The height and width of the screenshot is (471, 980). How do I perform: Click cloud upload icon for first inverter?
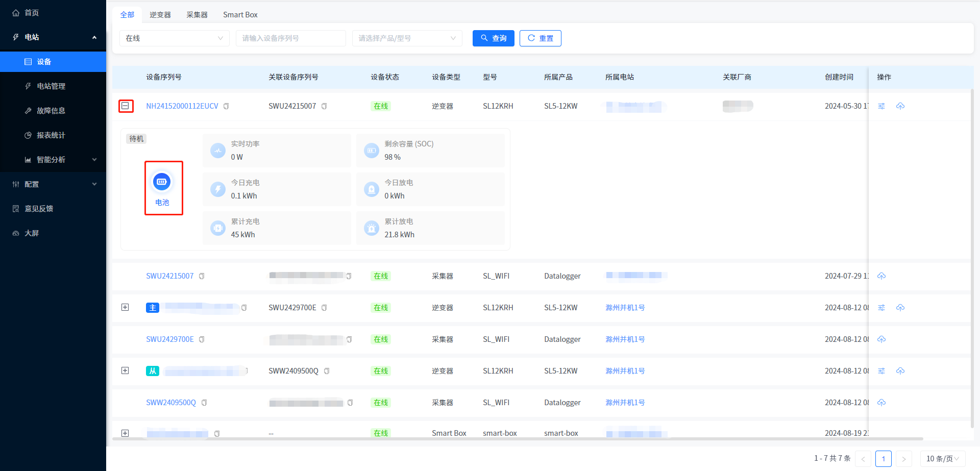point(900,106)
